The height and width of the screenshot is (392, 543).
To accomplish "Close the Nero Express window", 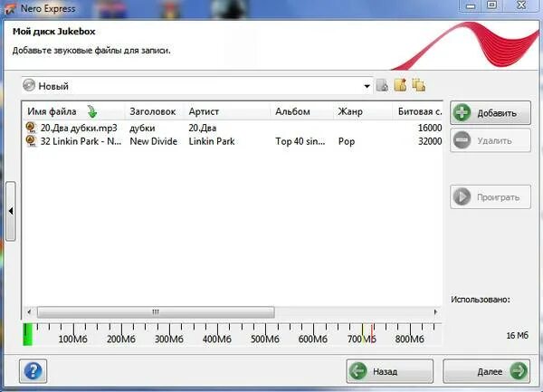I will 521,5.
